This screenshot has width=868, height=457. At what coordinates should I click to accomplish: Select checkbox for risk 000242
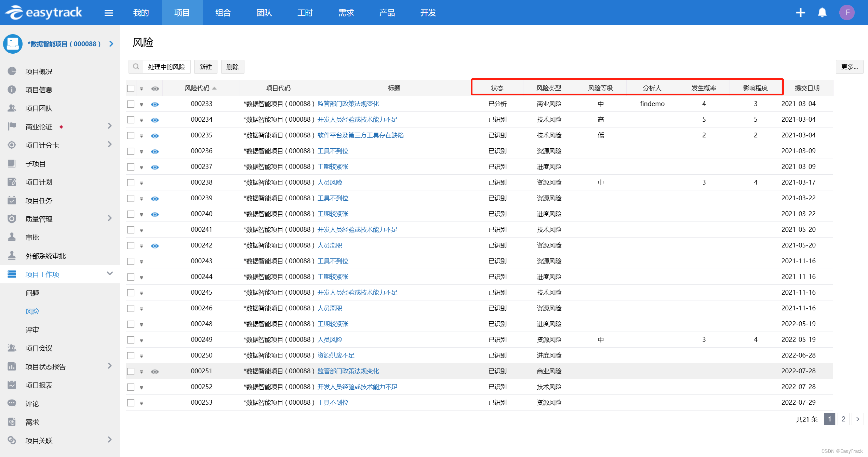click(131, 245)
